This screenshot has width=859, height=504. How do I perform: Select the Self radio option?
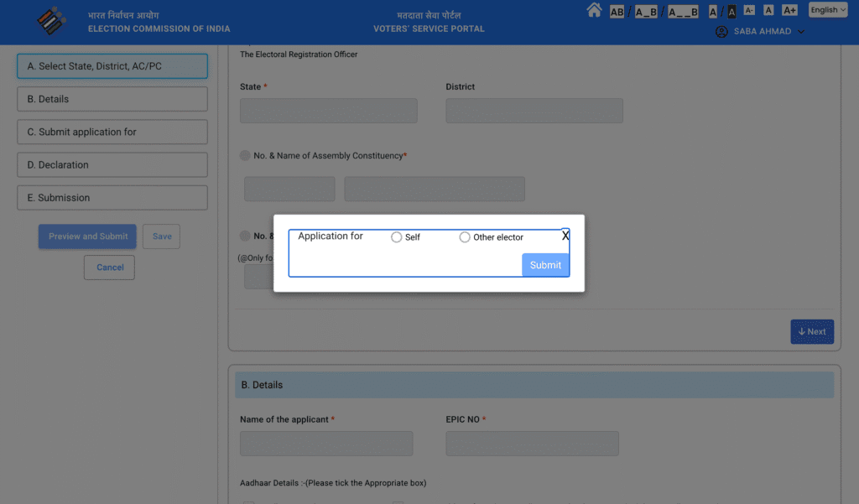tap(397, 237)
